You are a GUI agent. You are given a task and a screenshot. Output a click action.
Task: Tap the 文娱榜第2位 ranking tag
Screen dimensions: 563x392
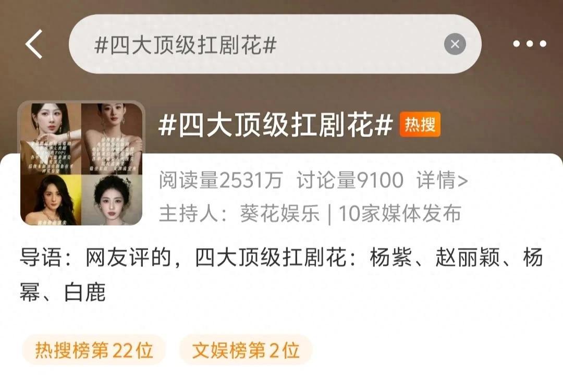point(246,350)
